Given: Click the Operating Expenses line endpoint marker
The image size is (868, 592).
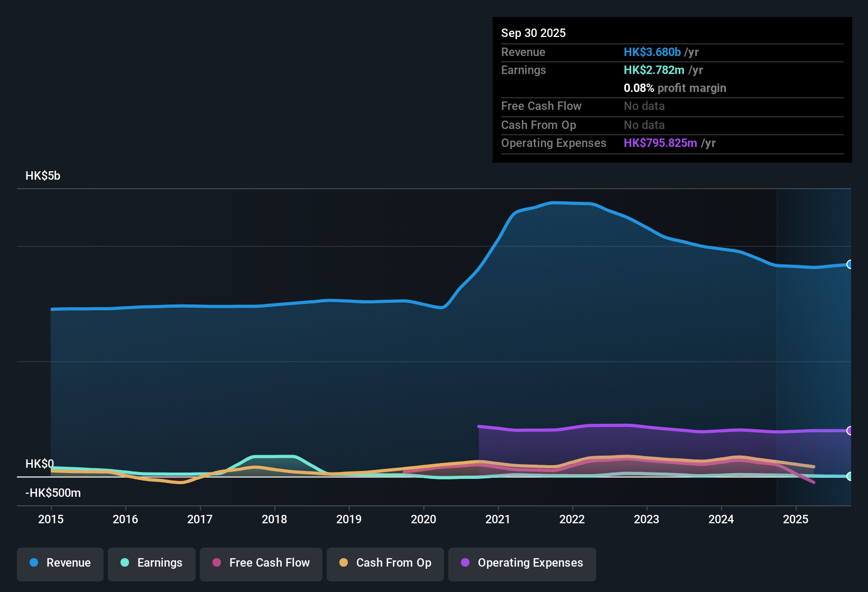Looking at the screenshot, I should (849, 430).
